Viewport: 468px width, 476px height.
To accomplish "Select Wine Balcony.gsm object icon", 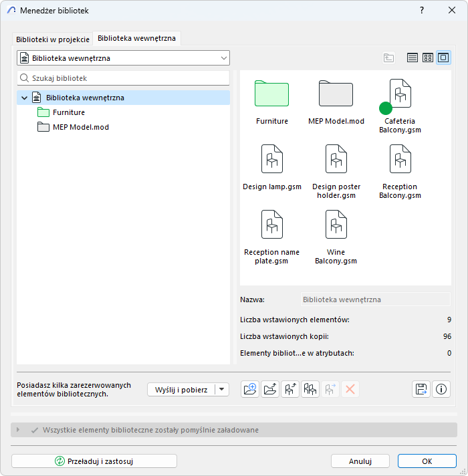I will click(x=336, y=225).
